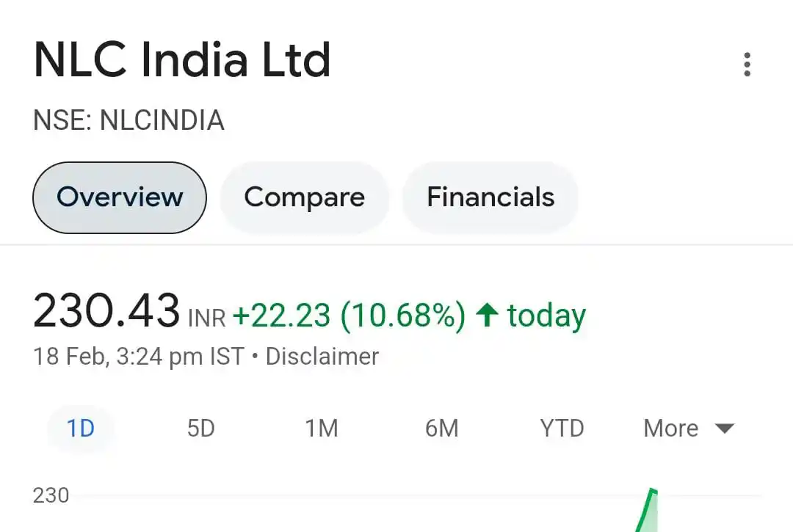The image size is (793, 532).
Task: Open the three-dot options menu
Action: click(x=747, y=65)
